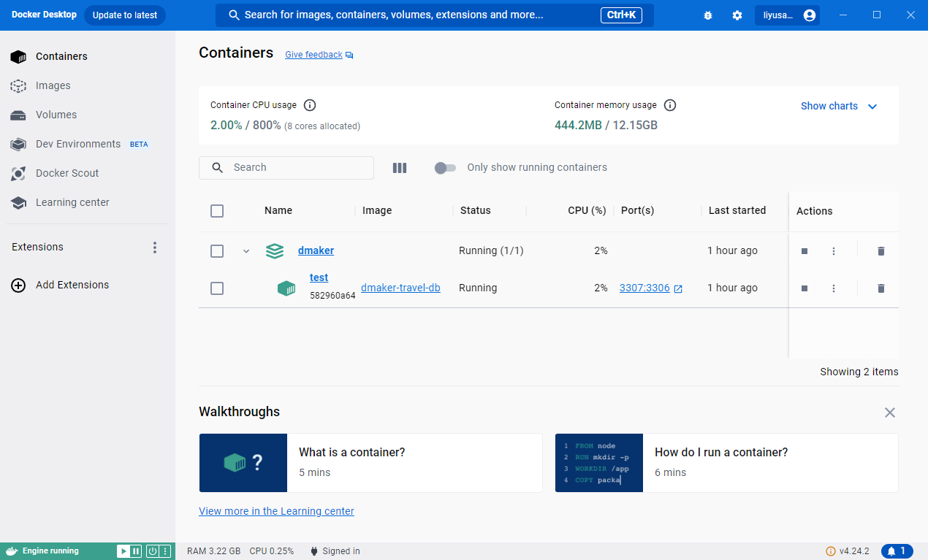Open How do I run a container walkthrough
The height and width of the screenshot is (560, 928).
pyautogui.click(x=726, y=463)
